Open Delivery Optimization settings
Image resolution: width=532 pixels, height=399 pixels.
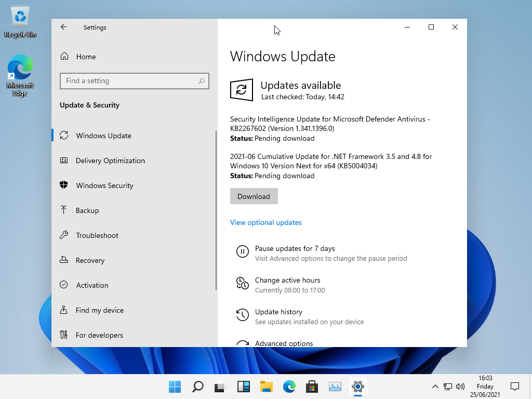click(110, 161)
